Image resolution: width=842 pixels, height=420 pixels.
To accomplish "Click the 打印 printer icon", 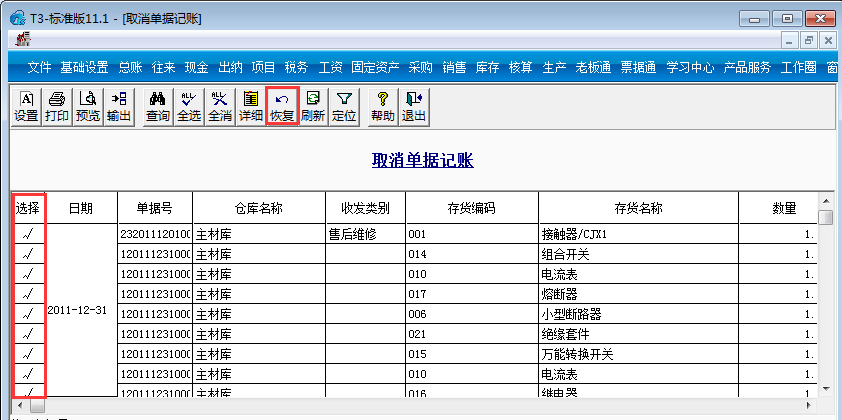I will coord(57,107).
